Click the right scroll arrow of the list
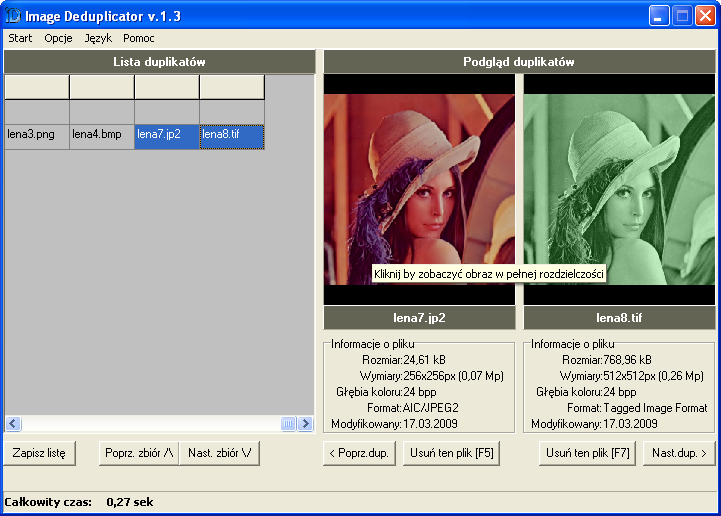 click(x=305, y=423)
